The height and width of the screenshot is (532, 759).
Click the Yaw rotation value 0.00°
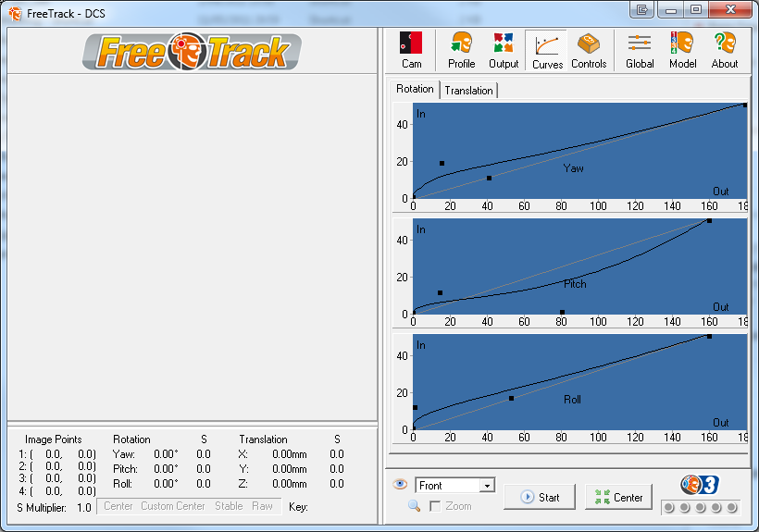pyautogui.click(x=166, y=454)
